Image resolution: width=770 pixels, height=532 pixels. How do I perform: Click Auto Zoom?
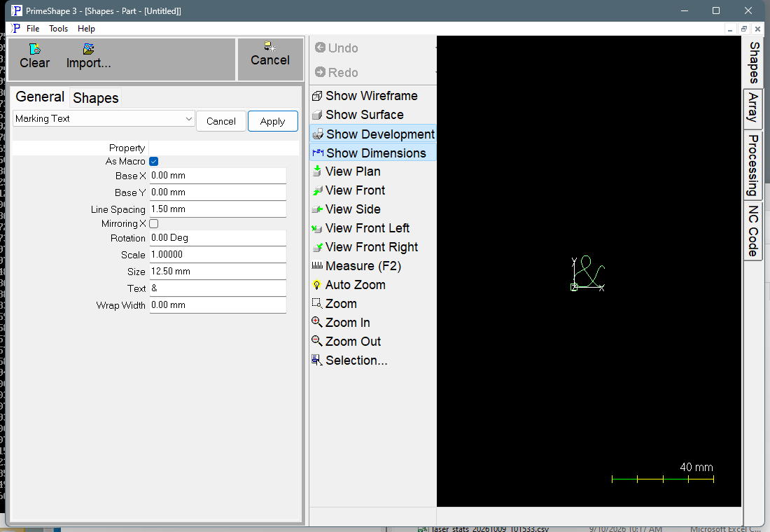[x=349, y=285]
